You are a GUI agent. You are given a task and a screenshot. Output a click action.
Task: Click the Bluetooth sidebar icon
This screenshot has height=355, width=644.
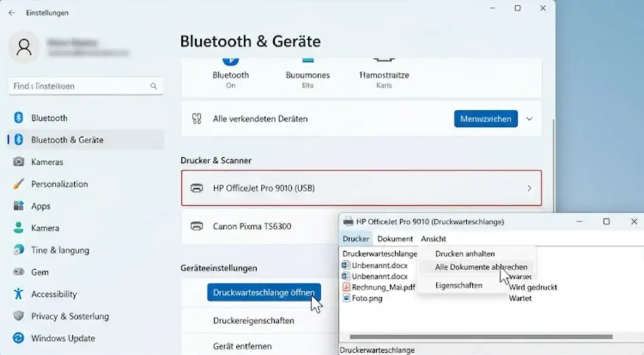(18, 117)
